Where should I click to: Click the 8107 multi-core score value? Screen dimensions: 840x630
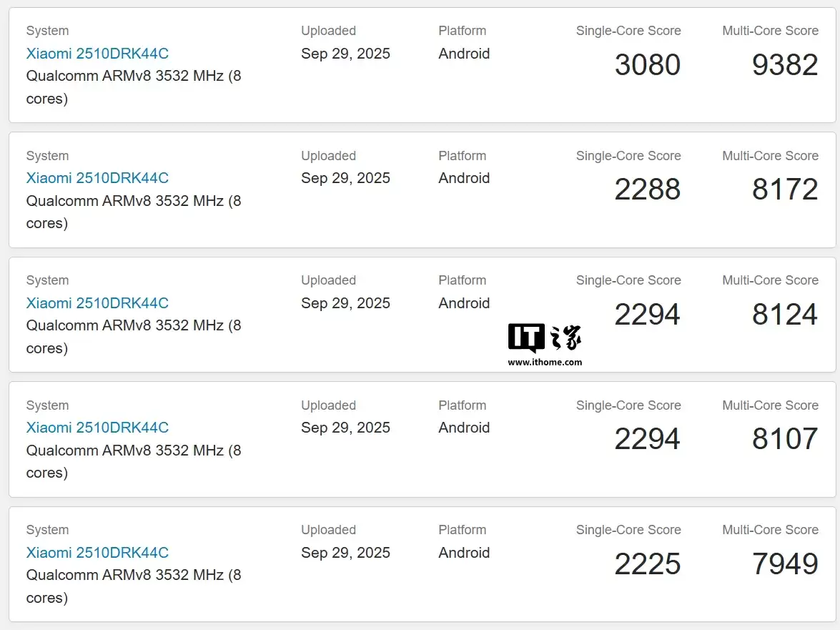pos(784,439)
